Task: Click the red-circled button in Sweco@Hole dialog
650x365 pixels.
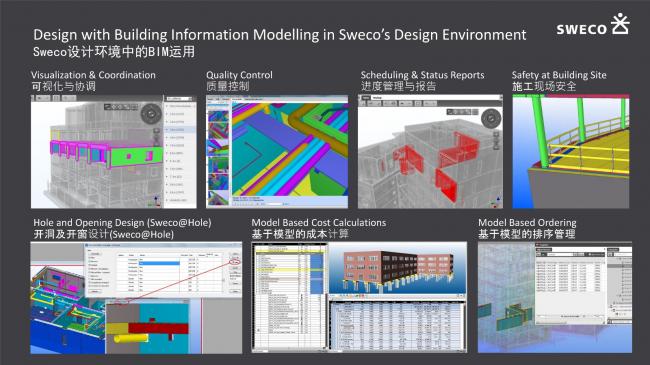Action: (x=235, y=262)
